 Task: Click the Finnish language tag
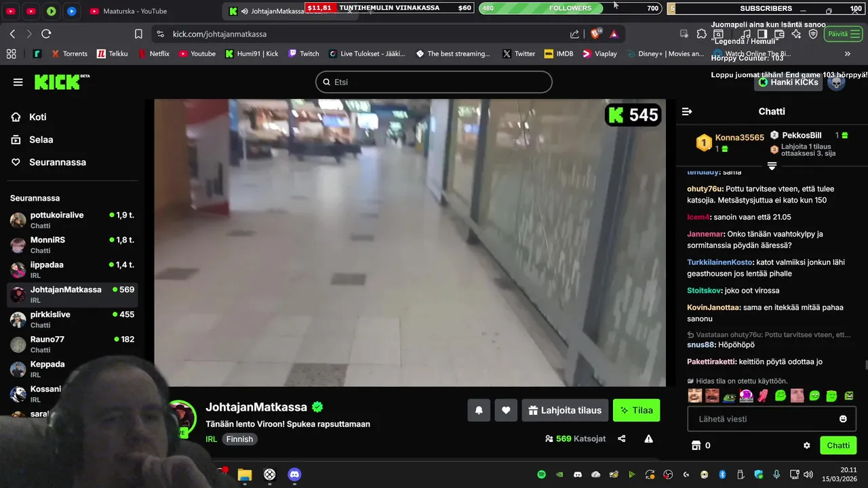(239, 439)
